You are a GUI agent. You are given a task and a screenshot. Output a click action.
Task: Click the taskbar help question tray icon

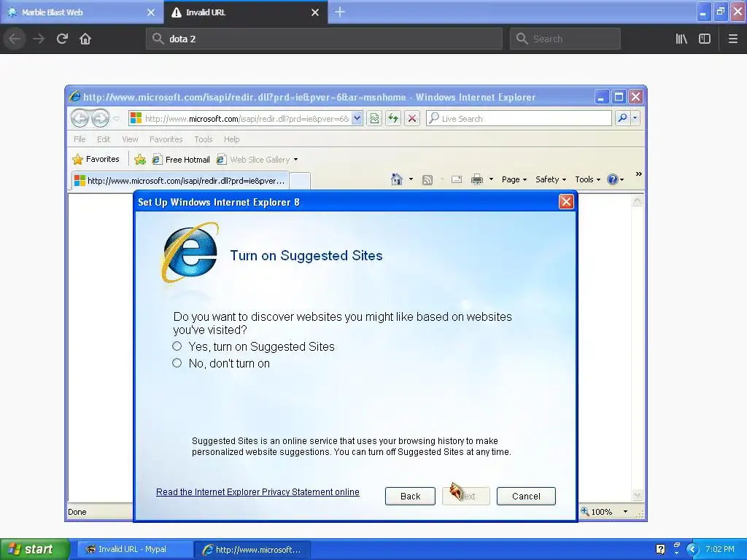660,550
